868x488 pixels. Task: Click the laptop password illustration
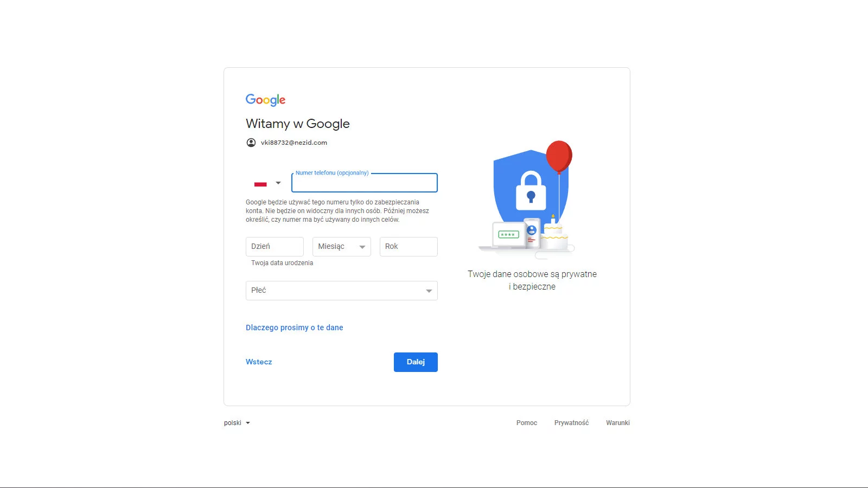[x=508, y=234]
